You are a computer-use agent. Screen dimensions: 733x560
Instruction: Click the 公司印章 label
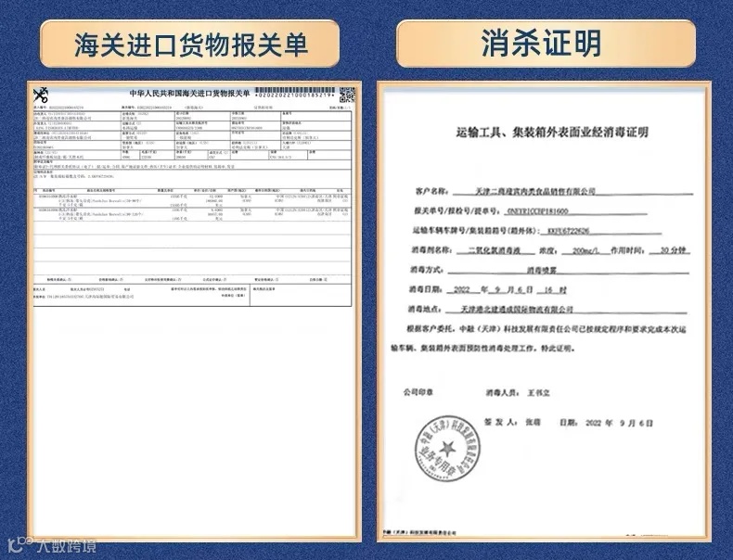pos(418,392)
